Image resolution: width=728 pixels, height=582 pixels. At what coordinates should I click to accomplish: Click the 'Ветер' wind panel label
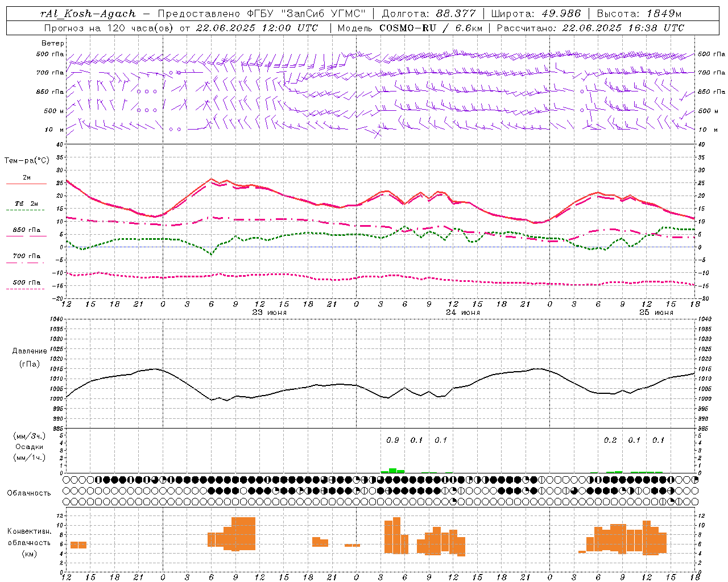point(52,43)
